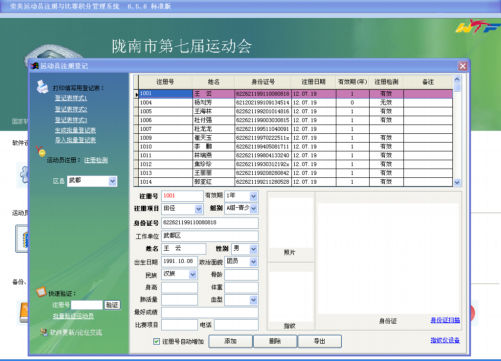Expand the 有效期 dropdown
The image size is (501, 361).
[x=253, y=196]
